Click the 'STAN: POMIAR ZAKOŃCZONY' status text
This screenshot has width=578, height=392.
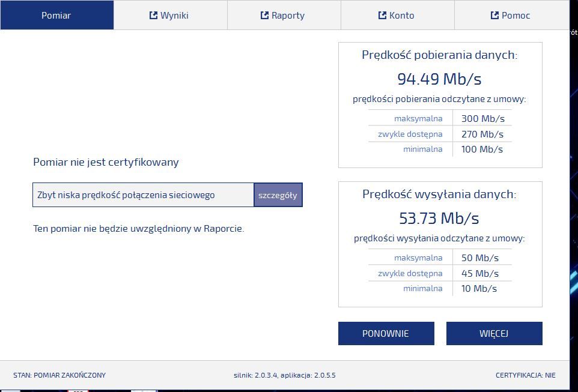tap(59, 375)
